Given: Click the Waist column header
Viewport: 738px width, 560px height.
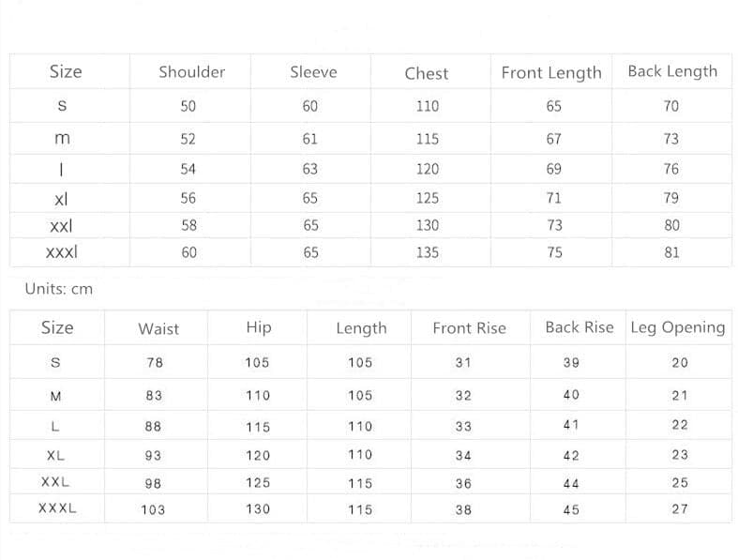Looking at the screenshot, I should click(x=158, y=328).
